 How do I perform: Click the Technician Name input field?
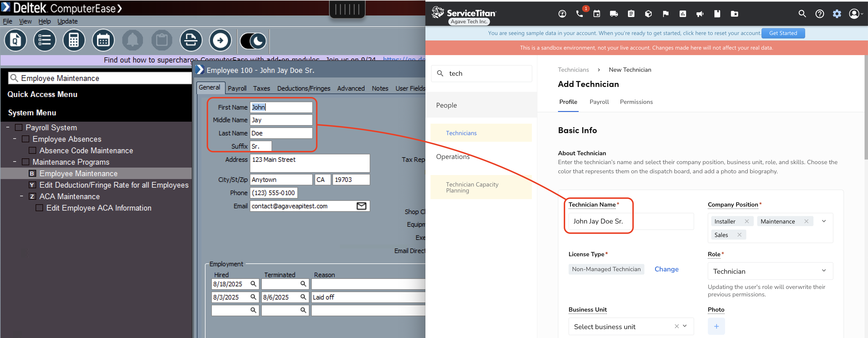(x=631, y=221)
